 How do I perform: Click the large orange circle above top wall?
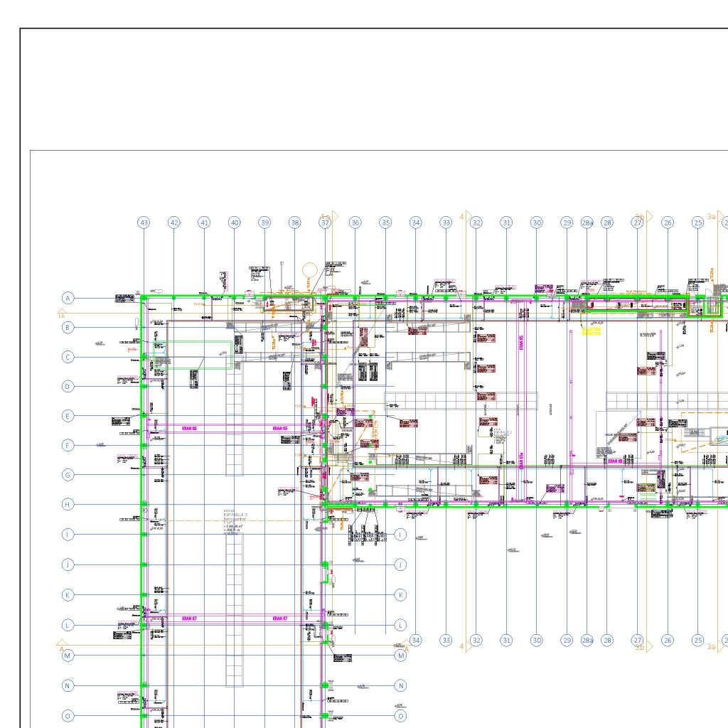click(310, 270)
